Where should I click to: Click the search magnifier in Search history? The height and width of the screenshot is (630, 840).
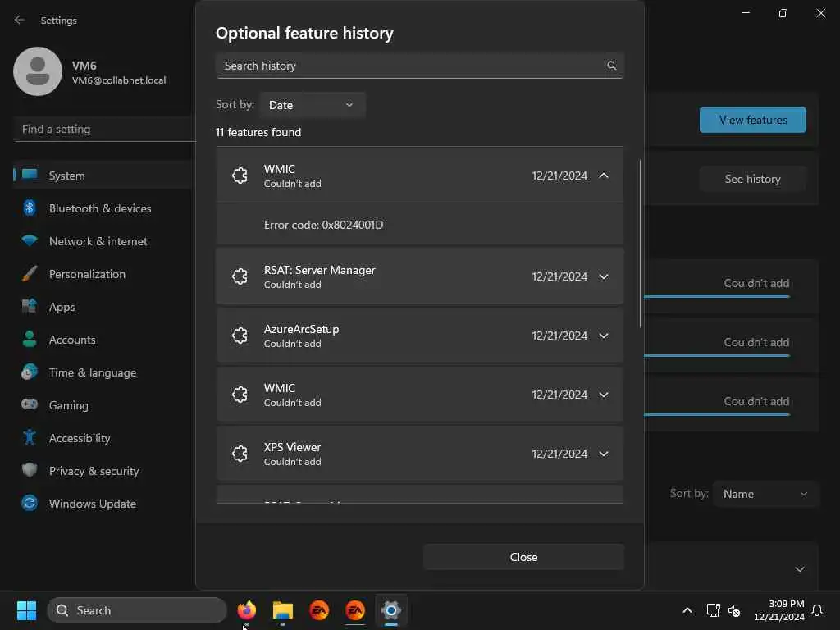[611, 66]
